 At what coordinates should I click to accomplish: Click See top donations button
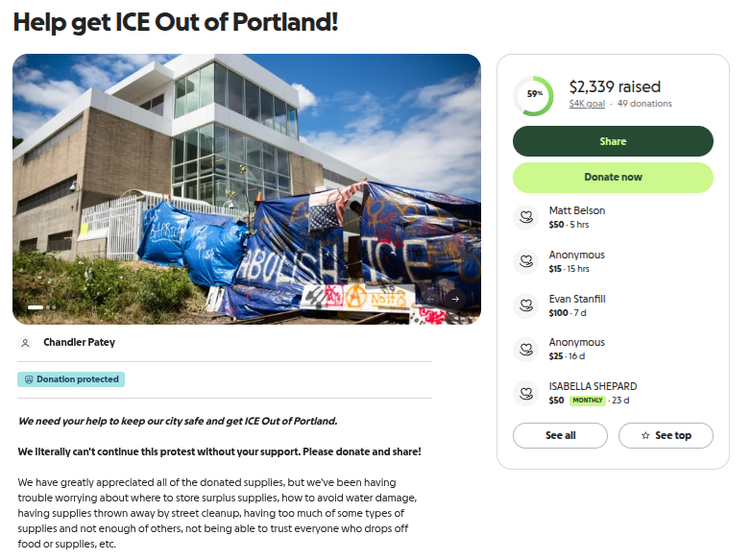666,435
